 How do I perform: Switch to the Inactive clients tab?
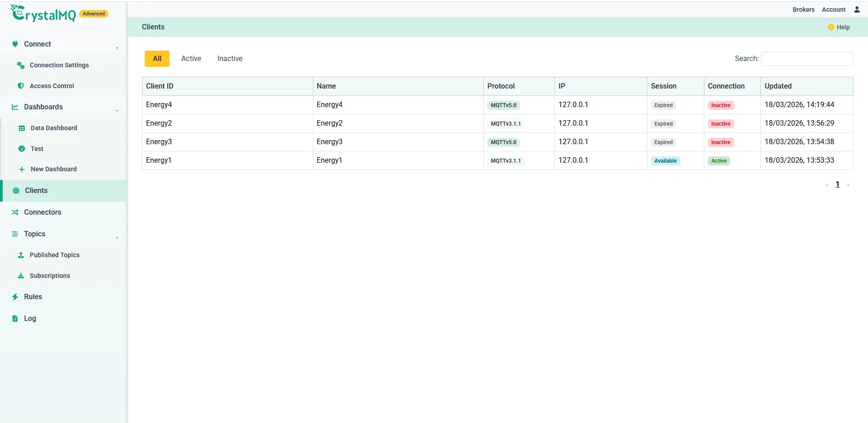coord(230,59)
